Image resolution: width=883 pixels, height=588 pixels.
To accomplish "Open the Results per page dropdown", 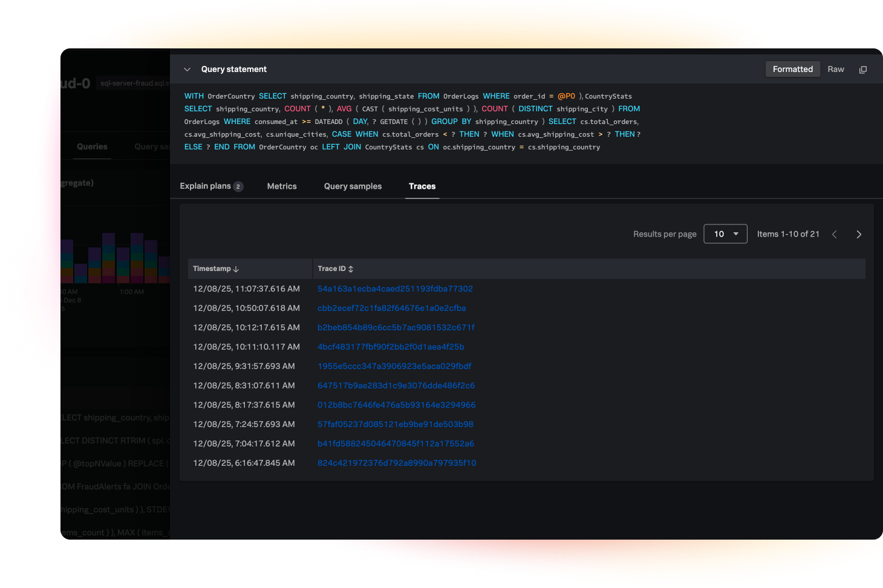I will [x=725, y=234].
